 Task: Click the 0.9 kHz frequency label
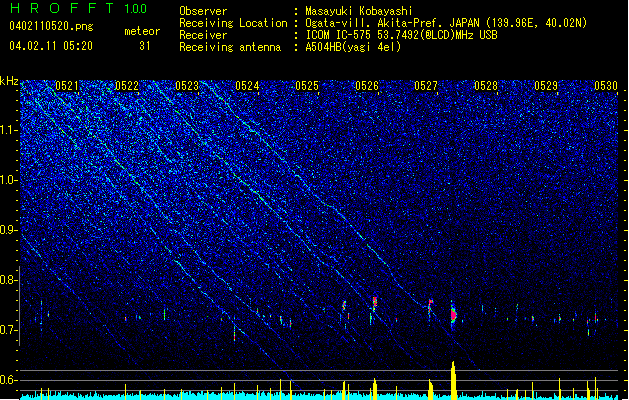click(9, 230)
